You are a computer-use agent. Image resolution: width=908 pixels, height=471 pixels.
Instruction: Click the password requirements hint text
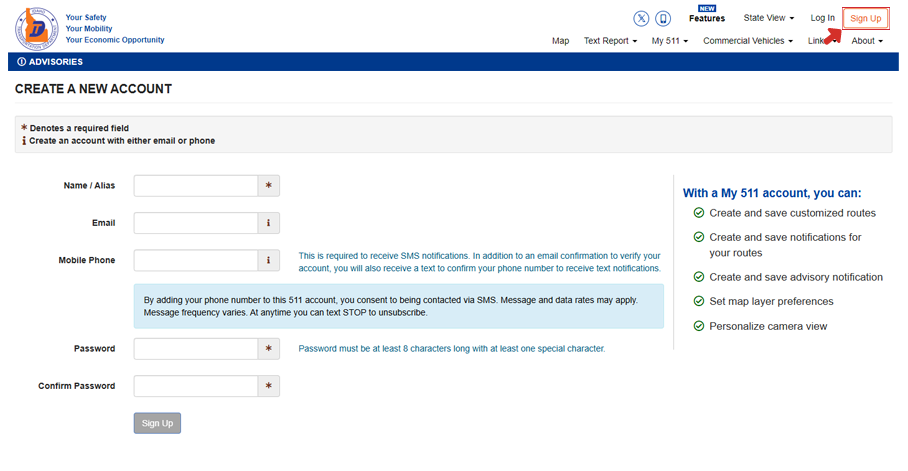point(452,349)
